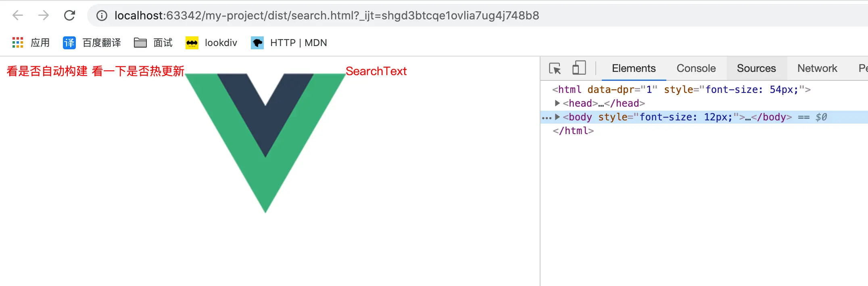View site information icon in address bar

102,16
